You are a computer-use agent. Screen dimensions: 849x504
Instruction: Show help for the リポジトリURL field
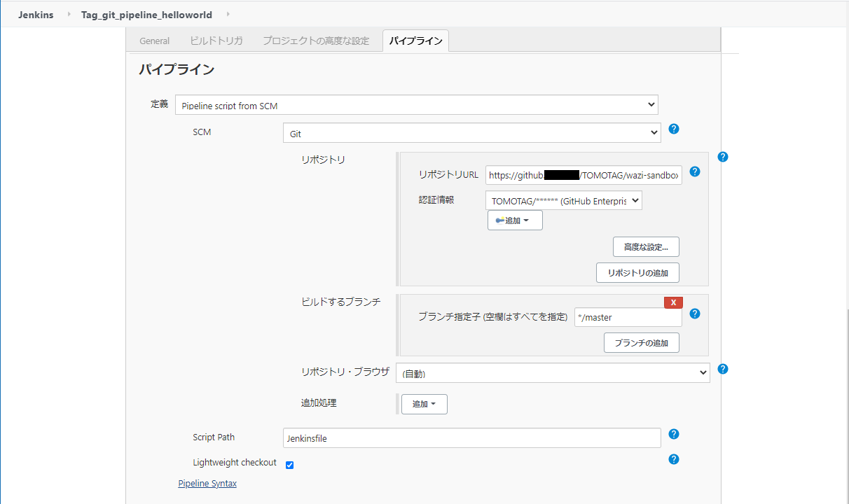[x=695, y=171]
